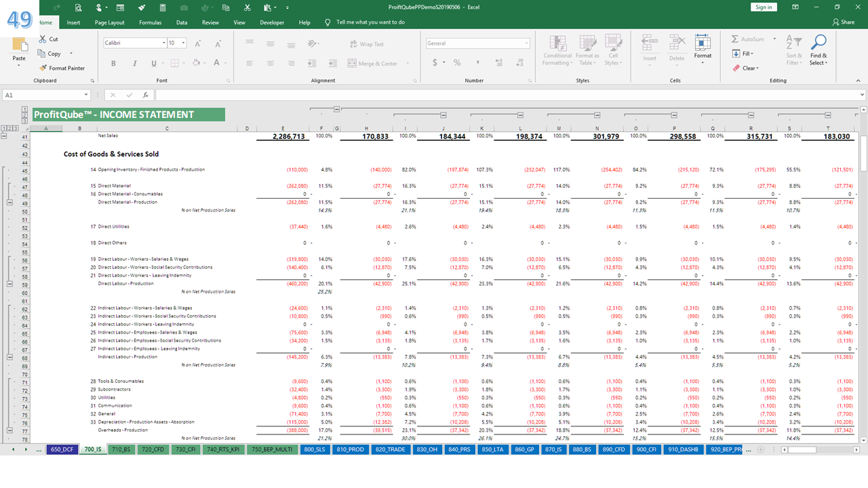Click Print Preview in Quick Access Toolbar
Screen dimensions: 868x488
pos(79,7)
